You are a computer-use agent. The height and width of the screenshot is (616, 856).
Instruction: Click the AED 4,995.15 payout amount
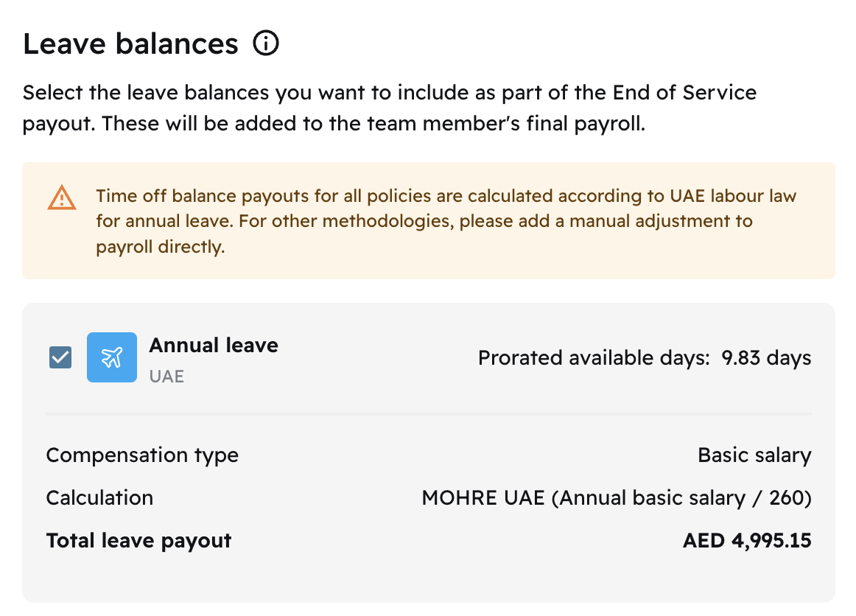(747, 541)
